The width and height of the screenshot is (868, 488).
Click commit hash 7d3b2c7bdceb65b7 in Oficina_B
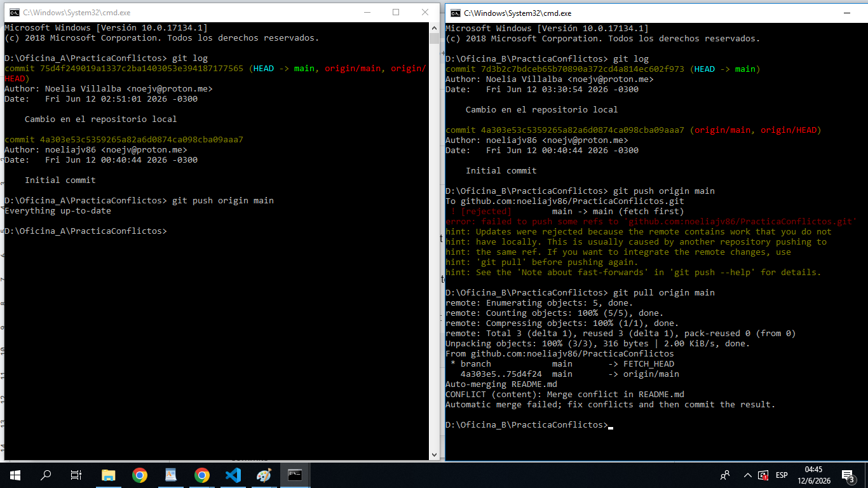tap(583, 69)
